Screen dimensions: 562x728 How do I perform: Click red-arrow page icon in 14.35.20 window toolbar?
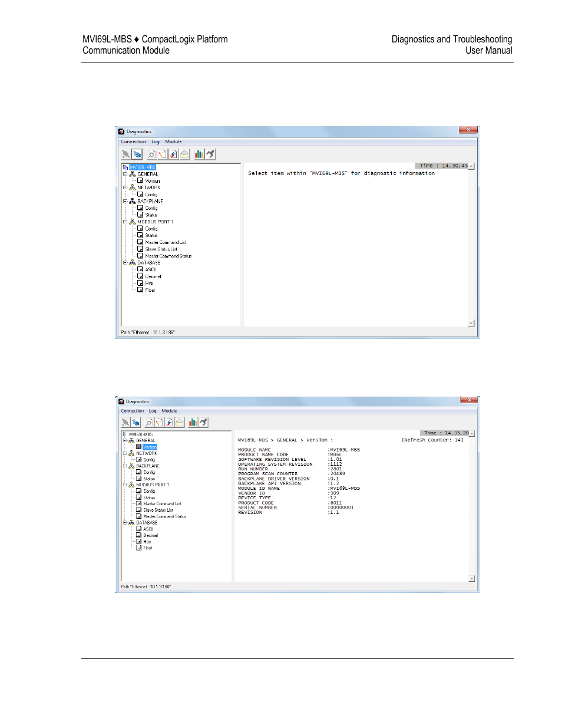[x=169, y=422]
